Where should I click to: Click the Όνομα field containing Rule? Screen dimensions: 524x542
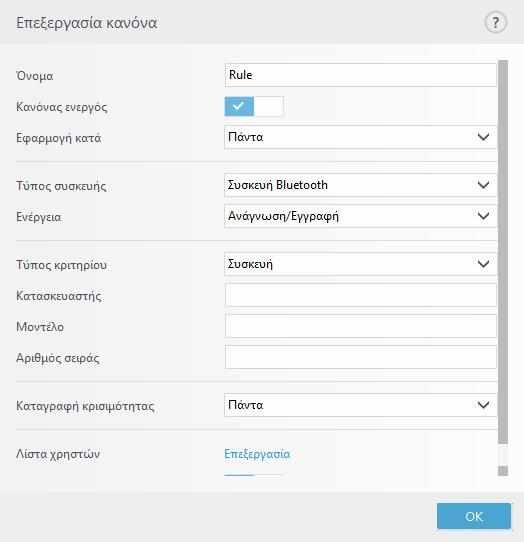361,75
